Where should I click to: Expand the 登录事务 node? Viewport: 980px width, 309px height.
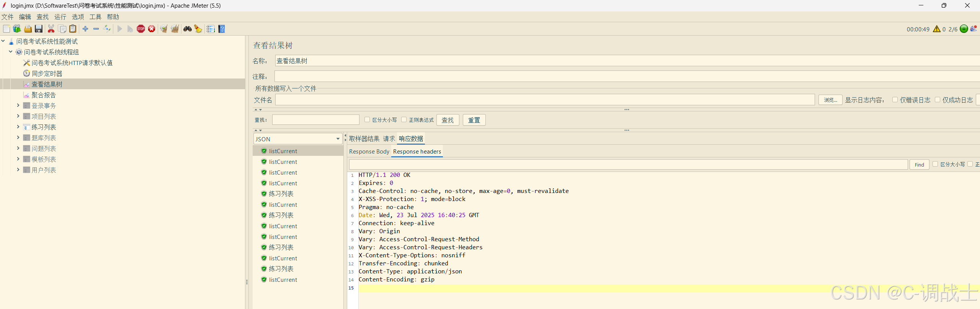[x=18, y=105]
